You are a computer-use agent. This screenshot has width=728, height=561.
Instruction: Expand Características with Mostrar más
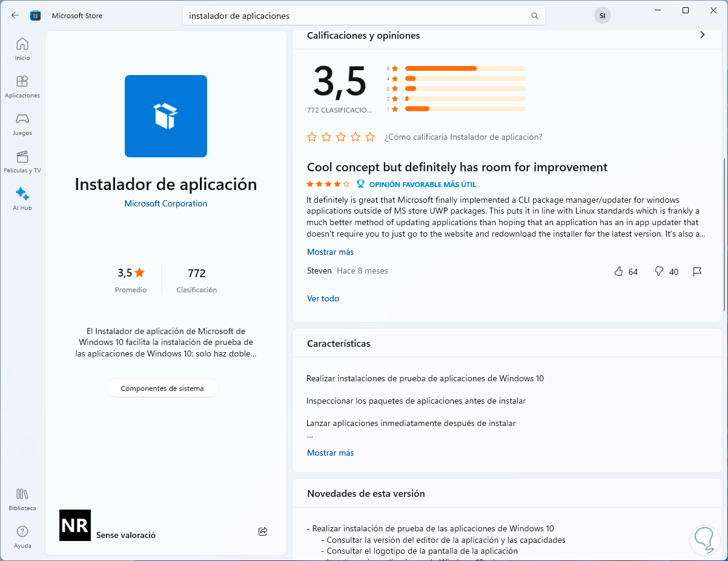coord(330,453)
